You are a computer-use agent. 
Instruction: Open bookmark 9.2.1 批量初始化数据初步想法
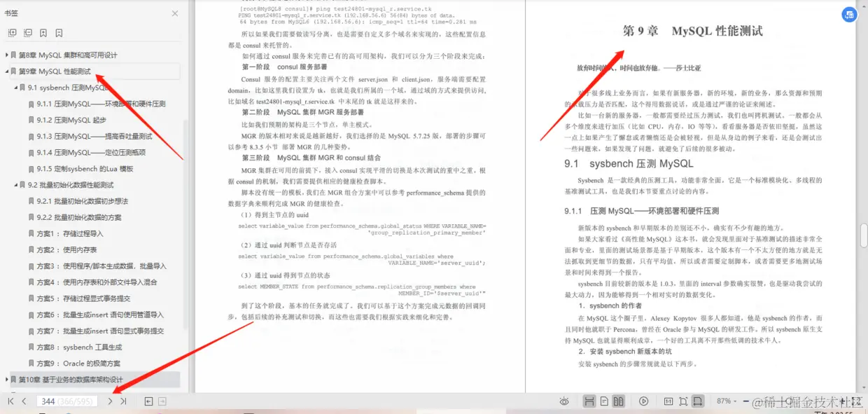(83, 201)
